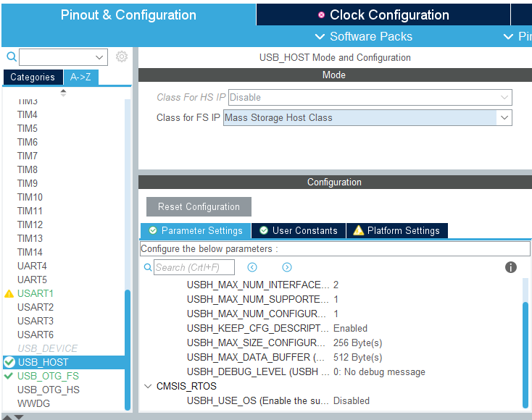Select TIM7 in the peripheral list
The image size is (532, 420).
pos(27,156)
